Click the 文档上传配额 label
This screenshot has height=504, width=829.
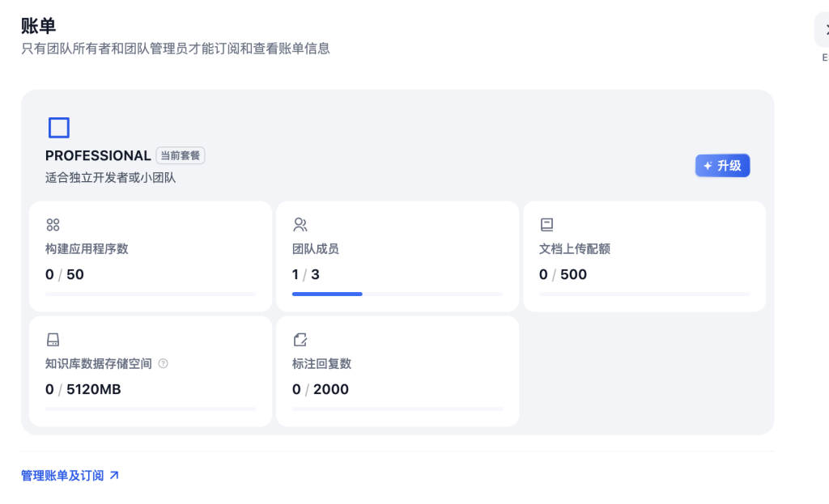[x=575, y=249]
